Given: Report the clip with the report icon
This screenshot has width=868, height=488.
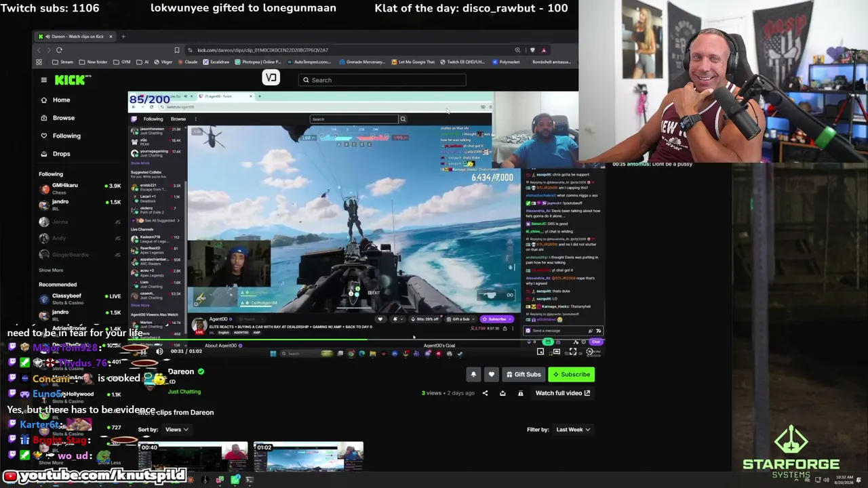Looking at the screenshot, I should coord(520,393).
